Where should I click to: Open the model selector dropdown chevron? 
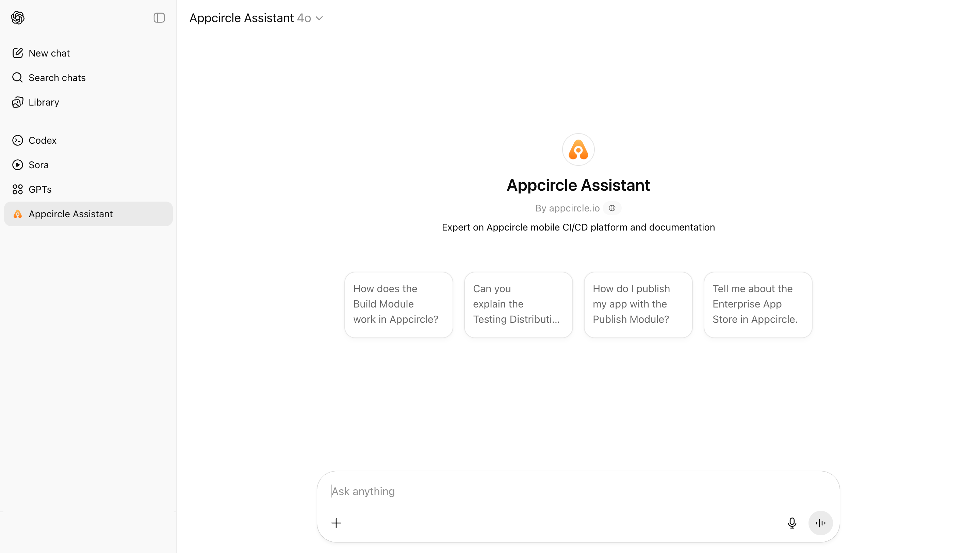(319, 18)
